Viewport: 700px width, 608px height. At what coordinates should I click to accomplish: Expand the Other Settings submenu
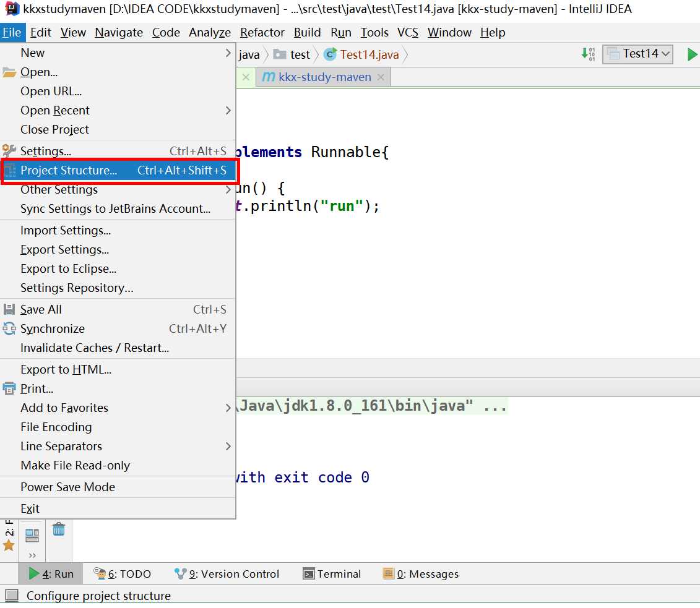point(118,190)
